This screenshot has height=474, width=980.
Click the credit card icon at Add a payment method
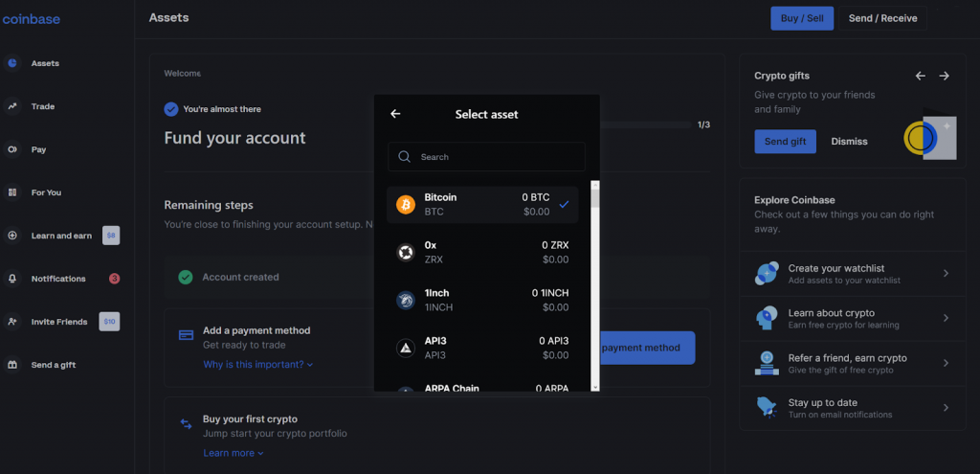[x=186, y=335]
